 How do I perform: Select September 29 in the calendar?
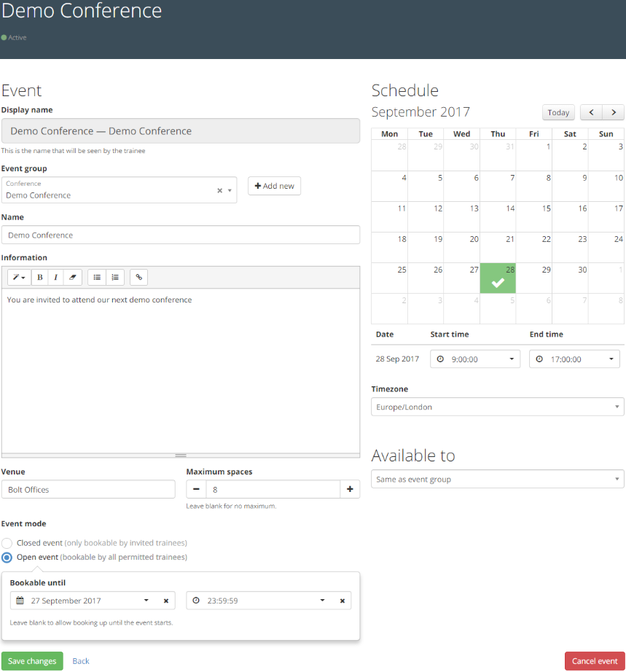[x=534, y=278]
